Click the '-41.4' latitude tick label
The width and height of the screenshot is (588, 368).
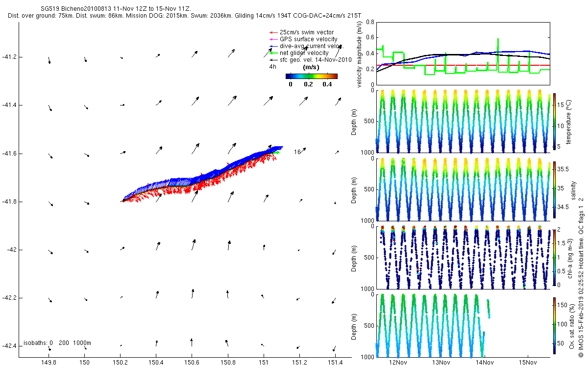click(x=9, y=105)
